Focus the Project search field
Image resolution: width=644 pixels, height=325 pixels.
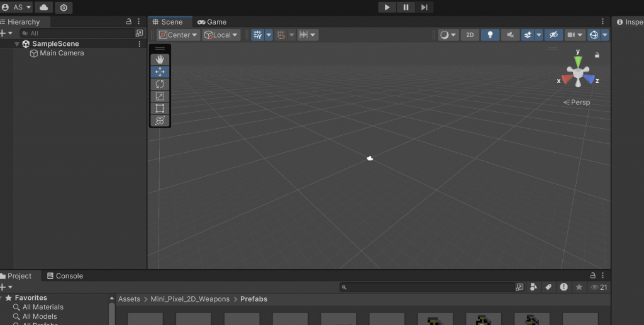pyautogui.click(x=427, y=287)
